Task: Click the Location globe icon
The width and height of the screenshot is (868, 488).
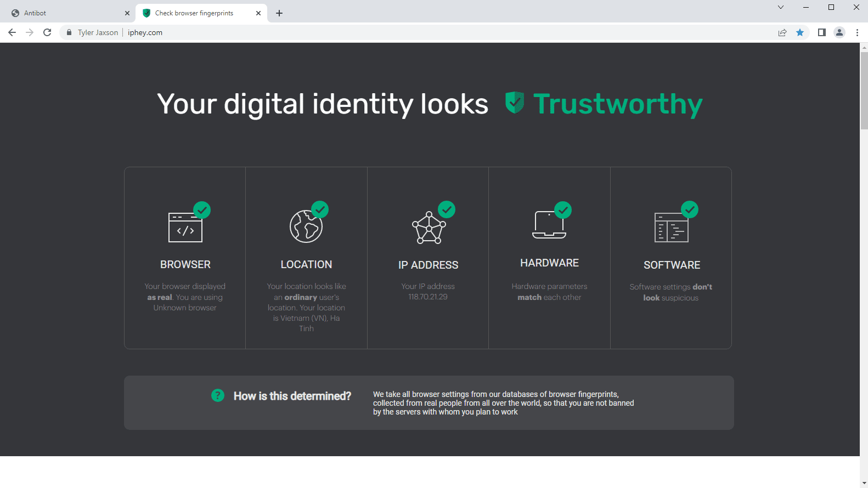Action: tap(306, 226)
